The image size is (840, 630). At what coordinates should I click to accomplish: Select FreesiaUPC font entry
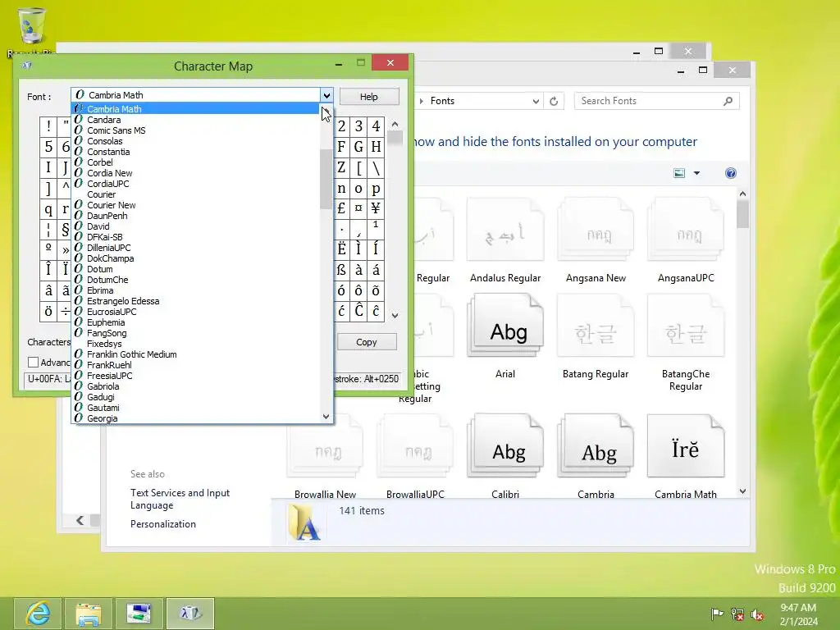[196, 376]
